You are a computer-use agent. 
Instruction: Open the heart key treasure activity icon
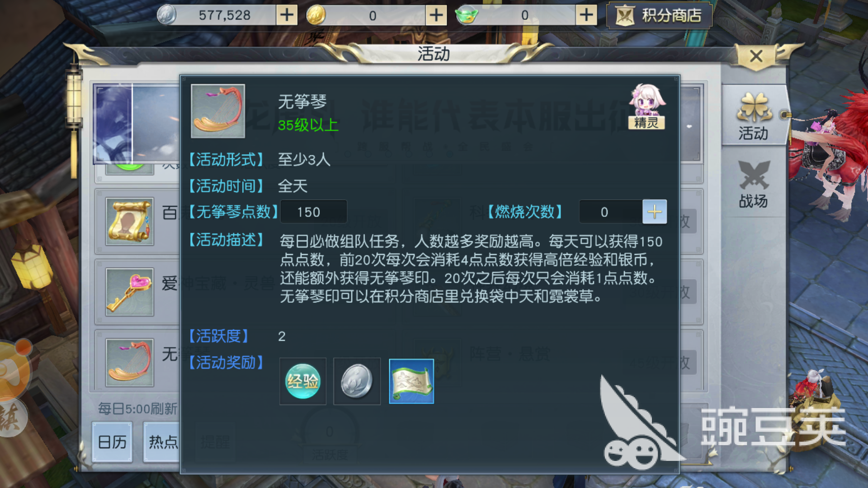[129, 292]
